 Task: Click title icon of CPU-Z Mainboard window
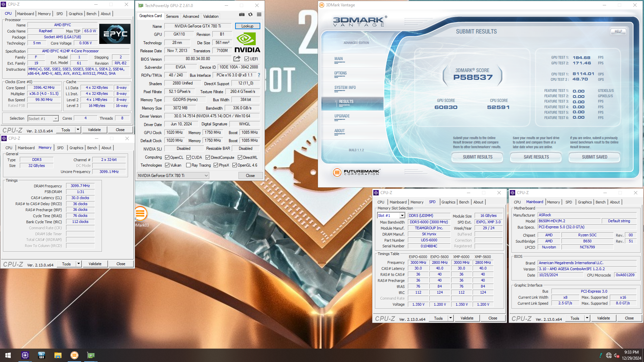pyautogui.click(x=513, y=193)
